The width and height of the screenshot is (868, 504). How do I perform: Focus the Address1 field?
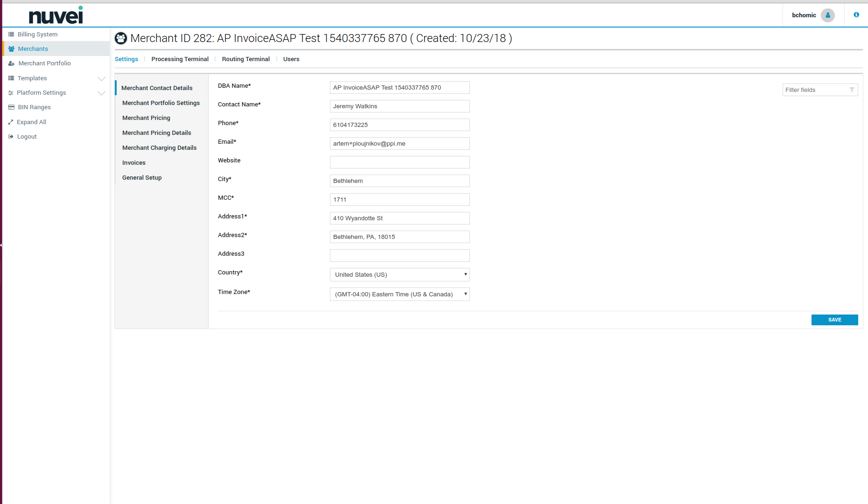click(x=400, y=218)
